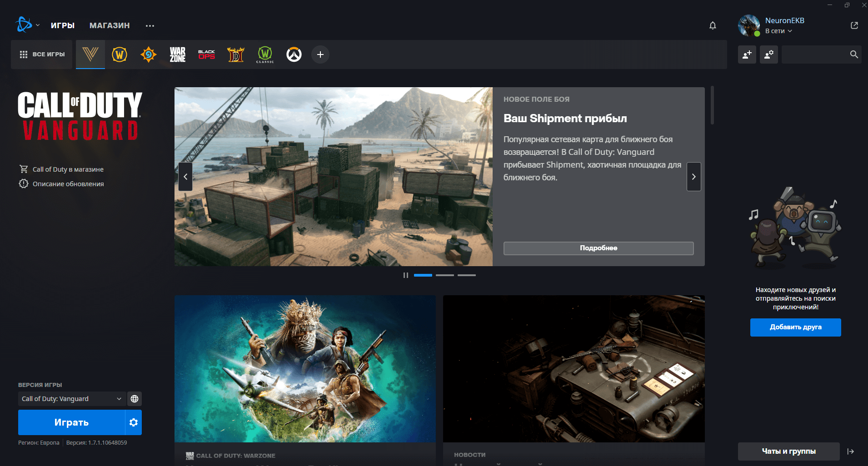The image size is (868, 466).
Task: Click 'CALL OF DUTY: WARZONE' card label
Action: tap(236, 456)
